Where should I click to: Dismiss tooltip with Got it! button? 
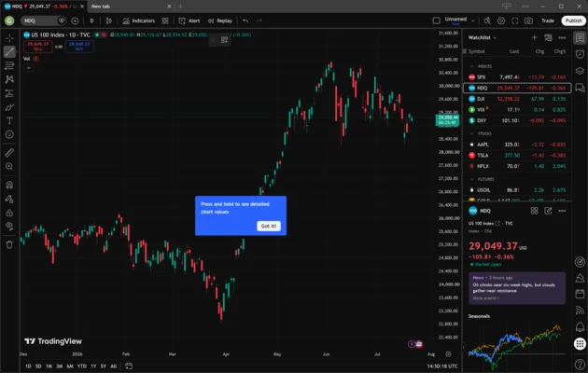click(269, 226)
